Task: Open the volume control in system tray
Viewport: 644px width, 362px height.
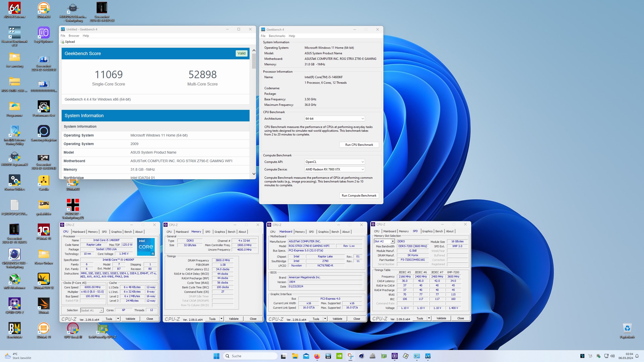Action: point(612,356)
